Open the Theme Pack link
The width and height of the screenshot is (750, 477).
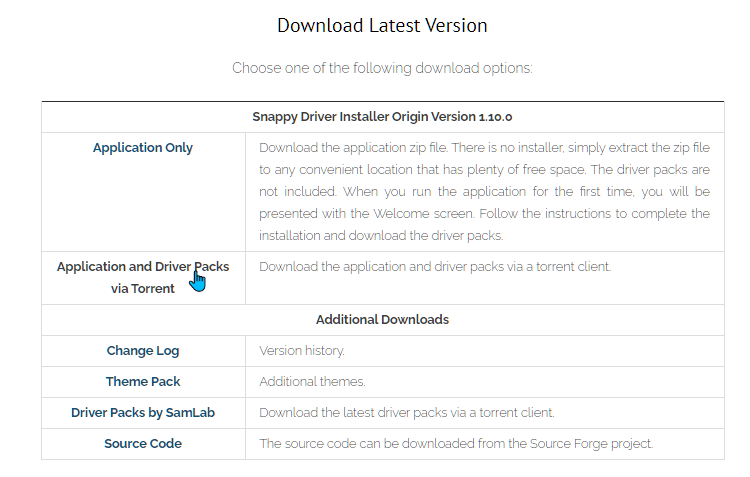[143, 382]
